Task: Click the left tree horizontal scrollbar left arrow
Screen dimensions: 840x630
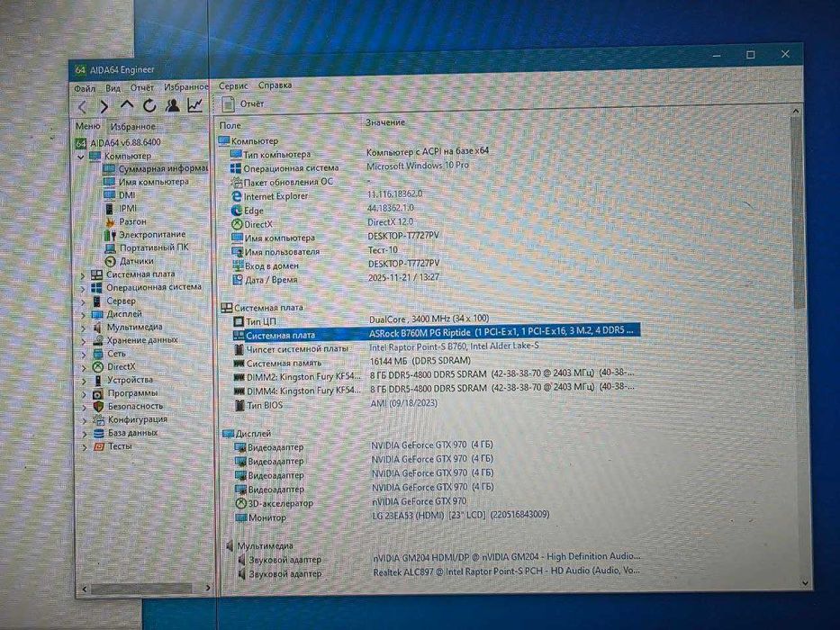Action: click(84, 589)
